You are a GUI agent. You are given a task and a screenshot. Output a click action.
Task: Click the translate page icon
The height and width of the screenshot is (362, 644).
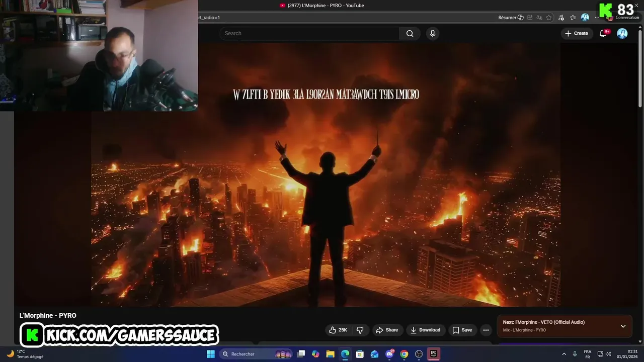(539, 18)
